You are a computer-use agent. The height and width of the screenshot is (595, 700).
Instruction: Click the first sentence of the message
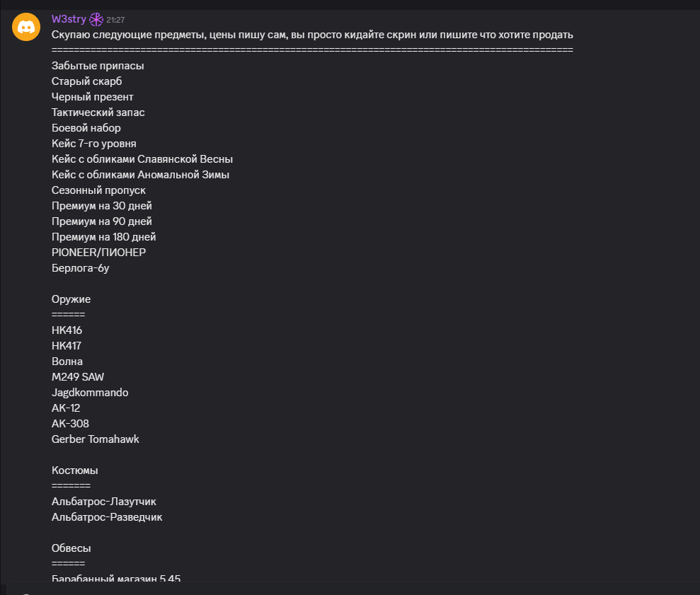[312, 35]
